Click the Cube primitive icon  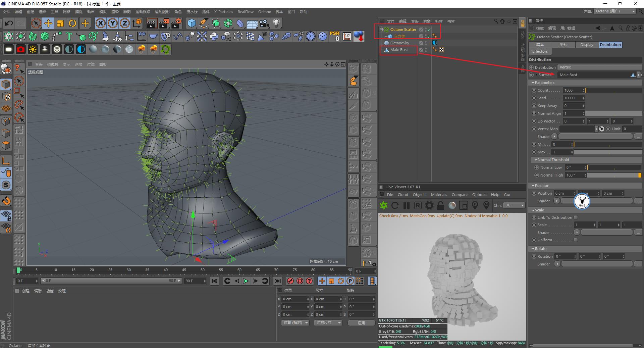[192, 23]
